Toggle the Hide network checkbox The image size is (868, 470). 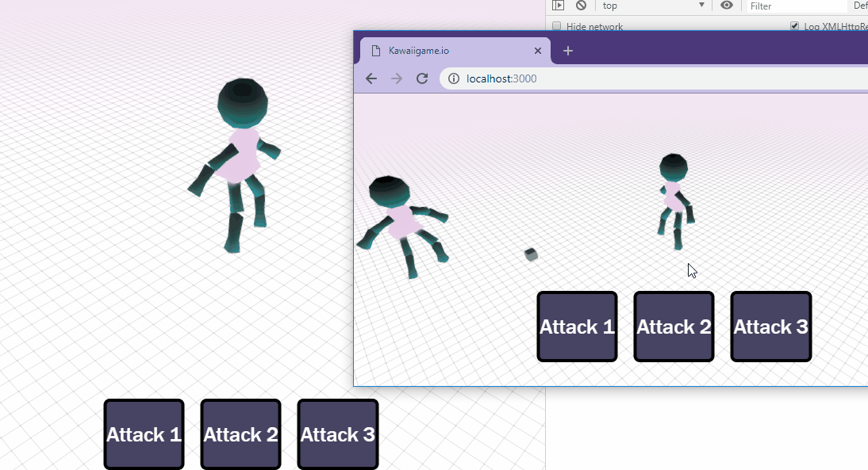(x=557, y=26)
